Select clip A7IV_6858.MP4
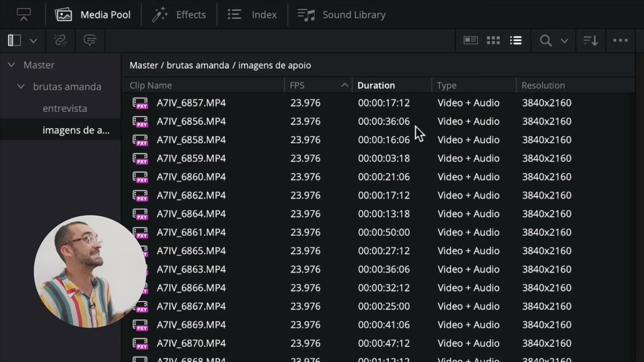This screenshot has width=644, height=362. 191,140
